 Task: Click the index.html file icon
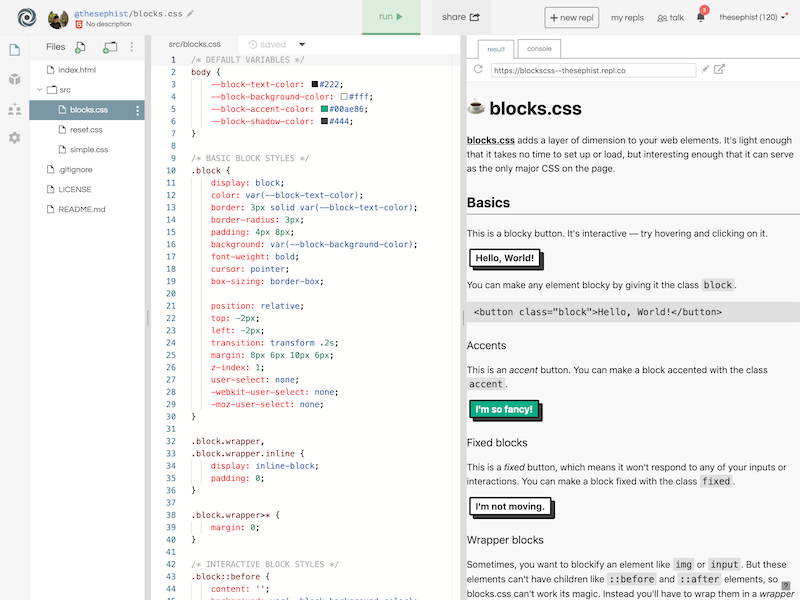51,70
